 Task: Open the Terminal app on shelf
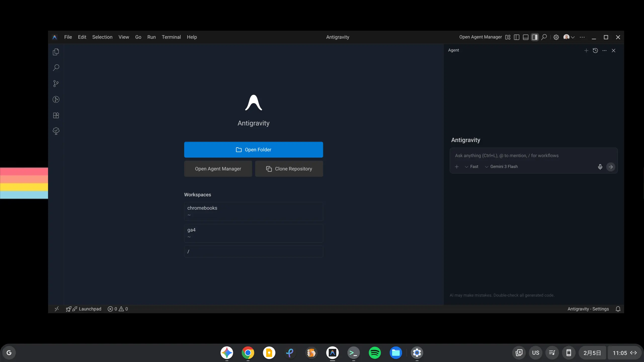(353, 353)
